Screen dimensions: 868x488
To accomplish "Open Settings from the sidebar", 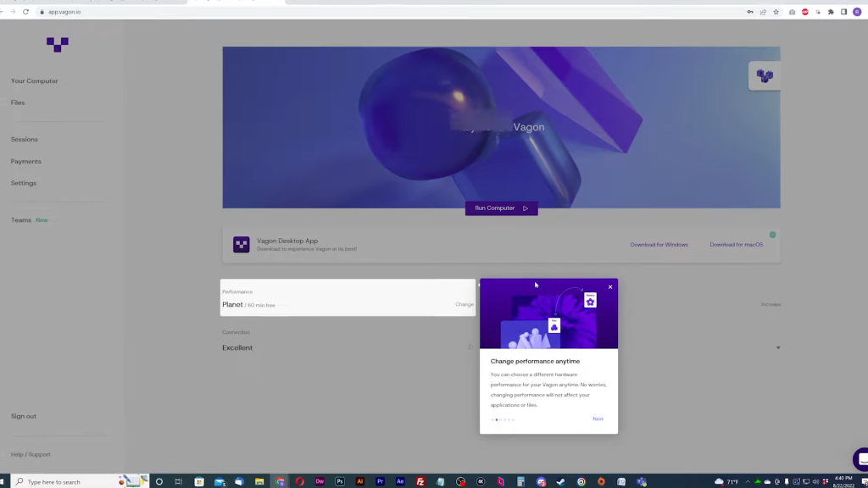I will pos(23,183).
